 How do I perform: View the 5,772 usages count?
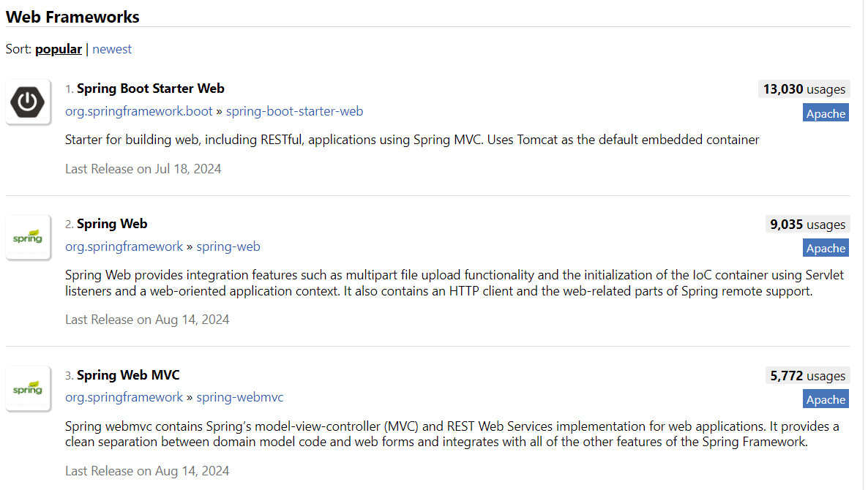pos(807,376)
